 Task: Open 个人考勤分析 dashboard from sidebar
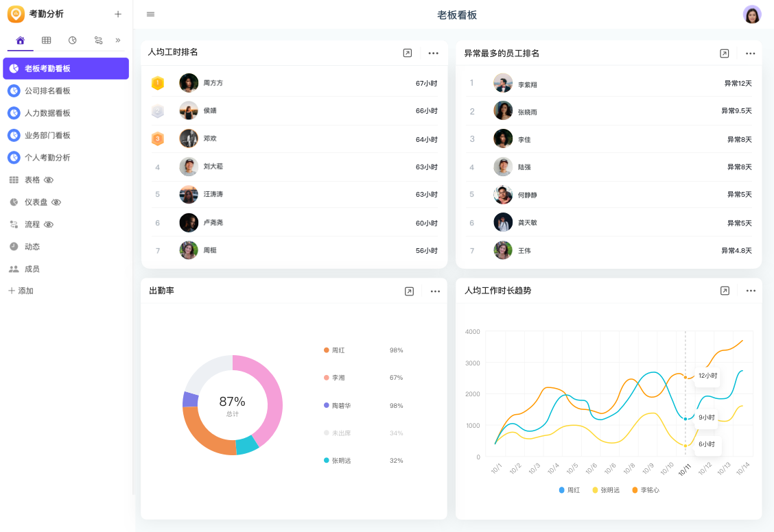click(x=47, y=158)
